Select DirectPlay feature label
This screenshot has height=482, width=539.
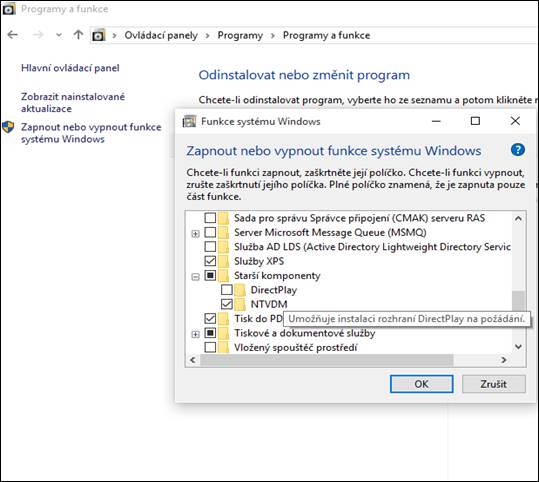click(x=274, y=290)
